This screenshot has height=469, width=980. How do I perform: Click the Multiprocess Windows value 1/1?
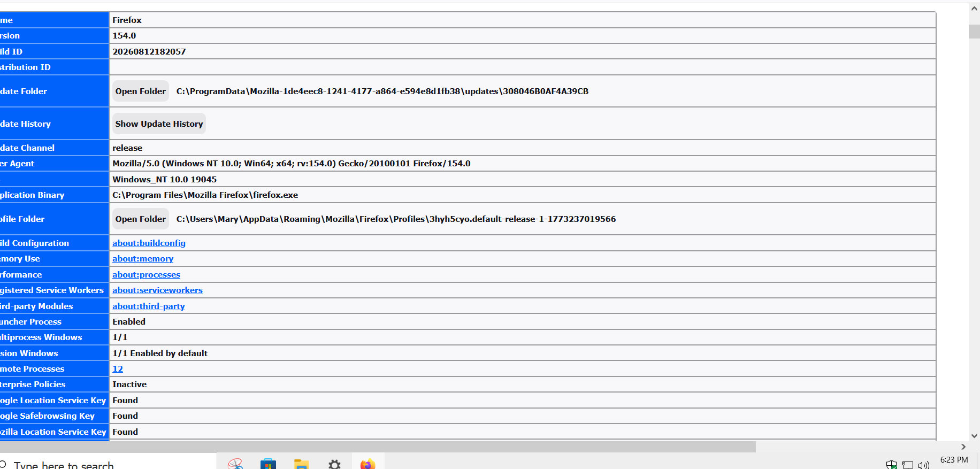[x=120, y=337]
